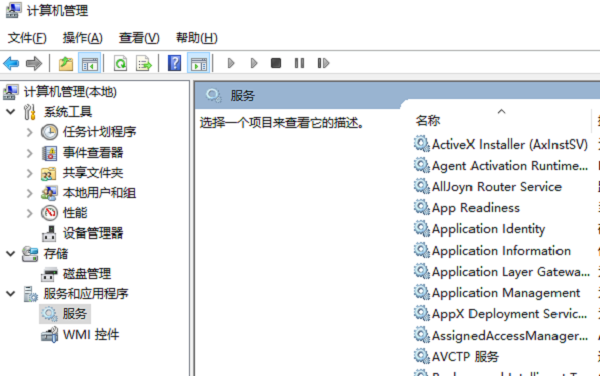Click the Pause Service icon

coord(300,63)
